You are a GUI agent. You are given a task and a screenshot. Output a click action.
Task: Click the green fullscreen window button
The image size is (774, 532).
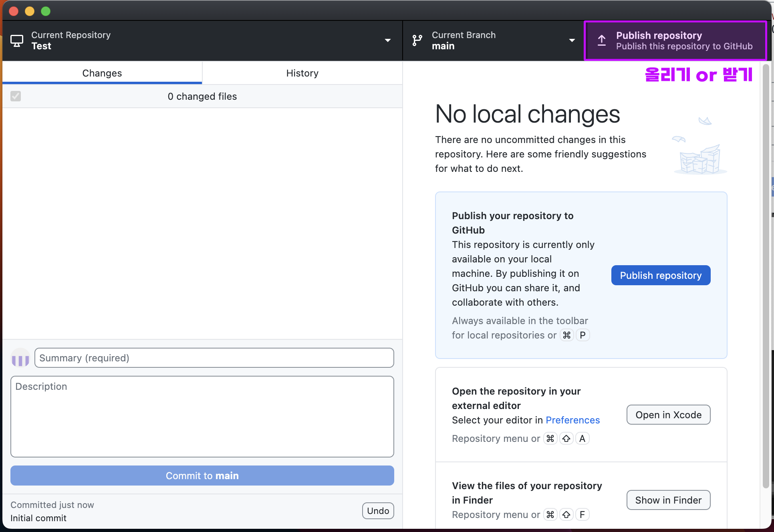click(x=46, y=11)
